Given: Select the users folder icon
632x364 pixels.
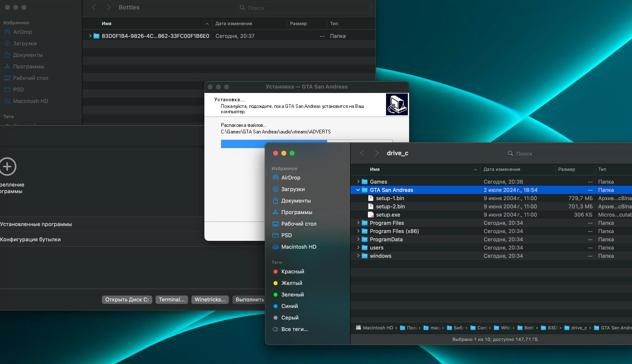Looking at the screenshot, I should click(x=365, y=247).
